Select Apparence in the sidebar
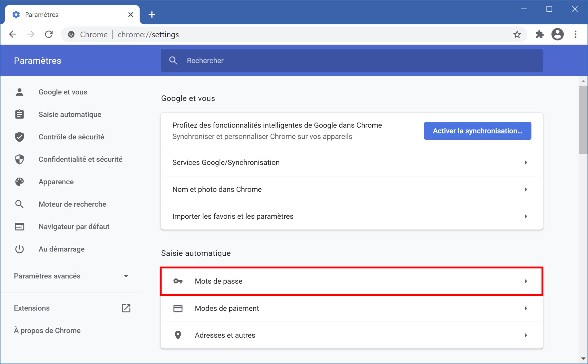588x364 pixels. pos(56,182)
